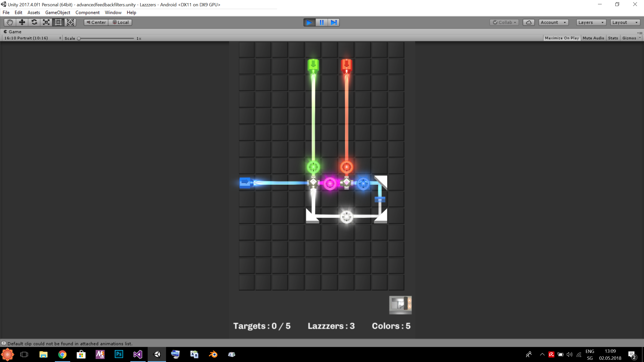Open the Layers dropdown
Viewport: 644px width, 362px height.
(x=591, y=22)
